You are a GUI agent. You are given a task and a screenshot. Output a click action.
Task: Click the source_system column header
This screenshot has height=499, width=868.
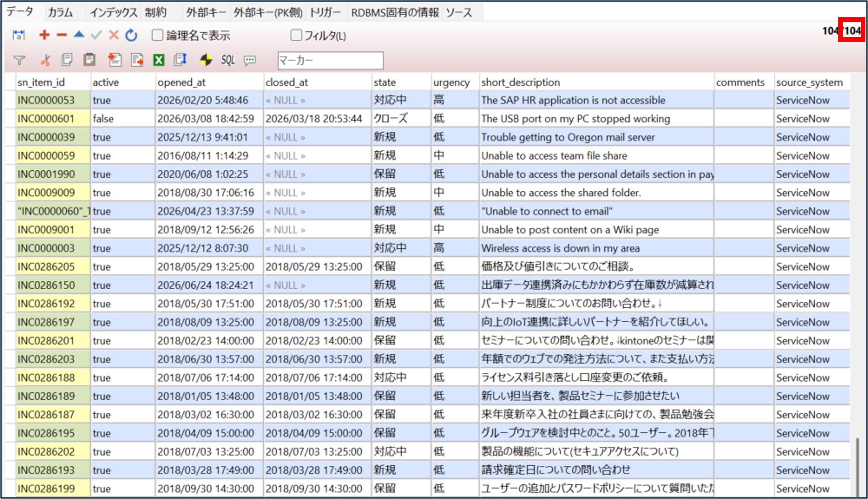[812, 83]
